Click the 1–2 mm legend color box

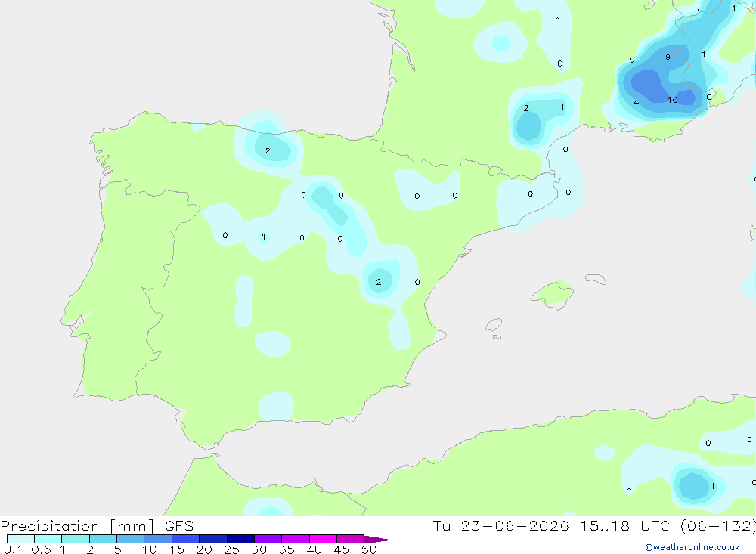point(76,539)
